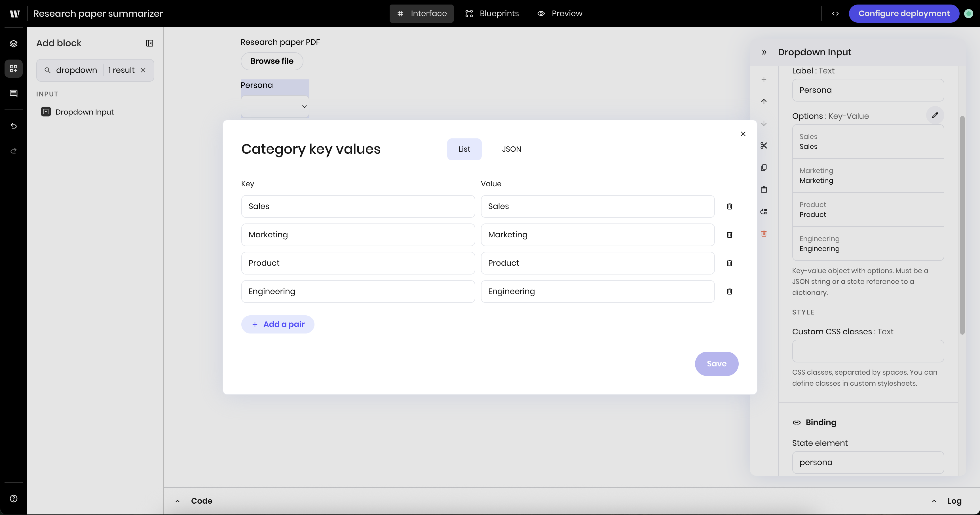
Task: Delete the Sales key-value pair
Action: (729, 206)
